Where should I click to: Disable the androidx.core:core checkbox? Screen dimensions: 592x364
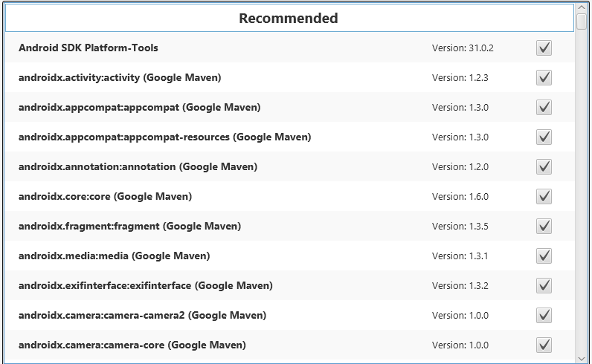[544, 197]
